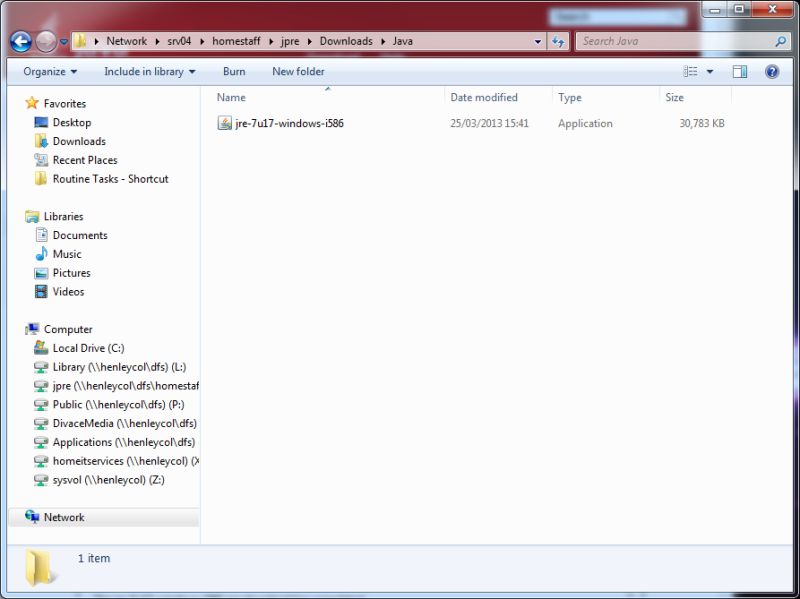Click New folder in the toolbar
Screen dimensions: 800x599
pyautogui.click(x=298, y=71)
